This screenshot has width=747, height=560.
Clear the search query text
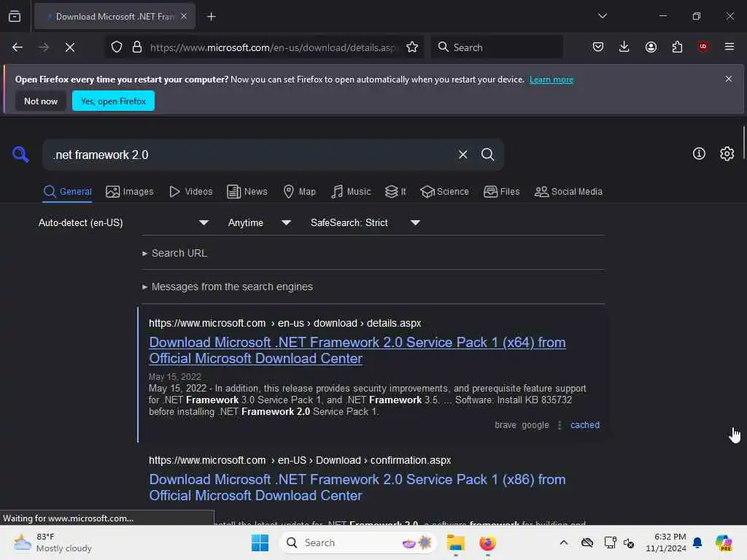click(x=462, y=155)
